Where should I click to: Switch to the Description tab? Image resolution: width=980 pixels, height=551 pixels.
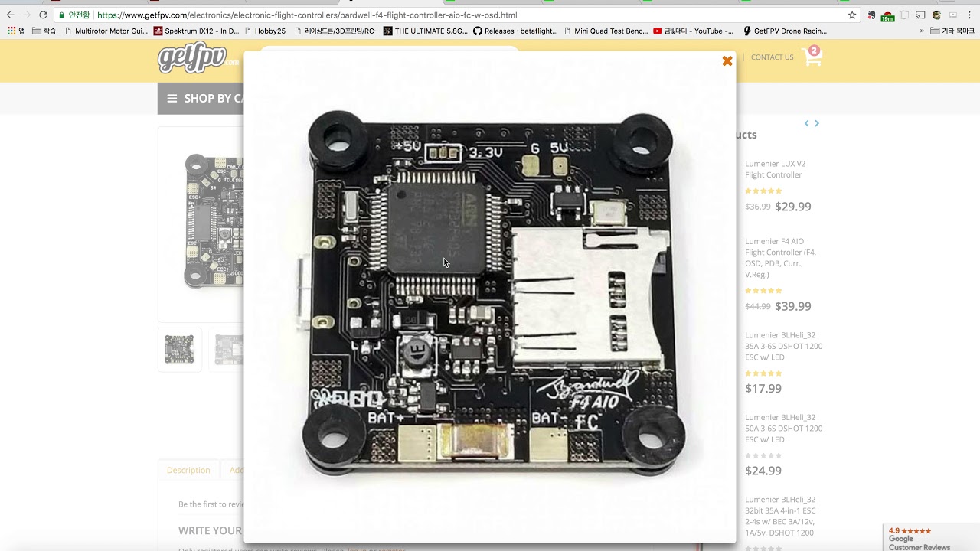188,471
